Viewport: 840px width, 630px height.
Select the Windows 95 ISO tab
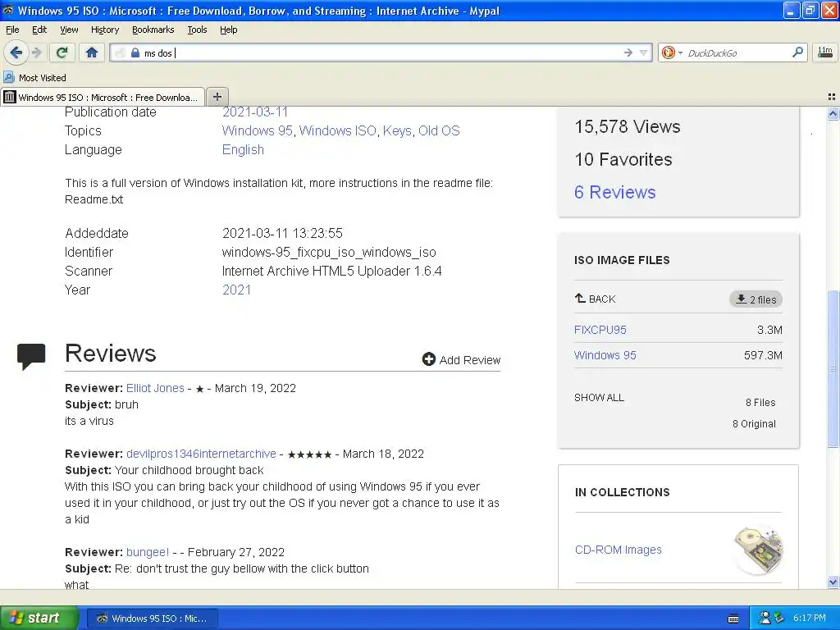click(102, 97)
